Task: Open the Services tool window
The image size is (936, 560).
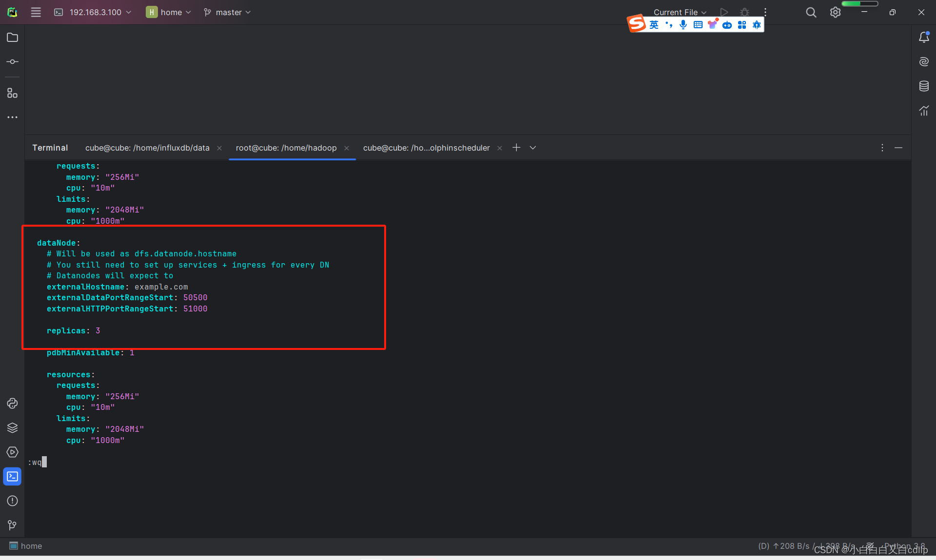Action: pos(12,452)
